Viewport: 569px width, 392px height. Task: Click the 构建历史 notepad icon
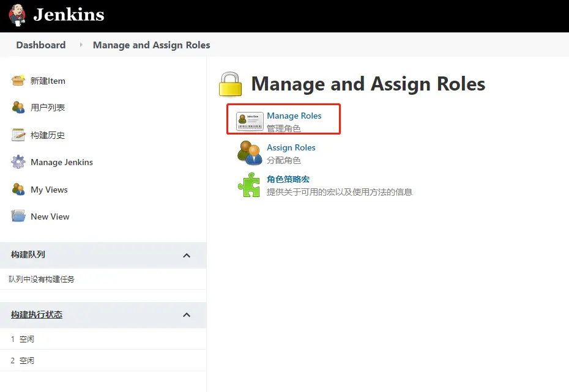pyautogui.click(x=18, y=135)
